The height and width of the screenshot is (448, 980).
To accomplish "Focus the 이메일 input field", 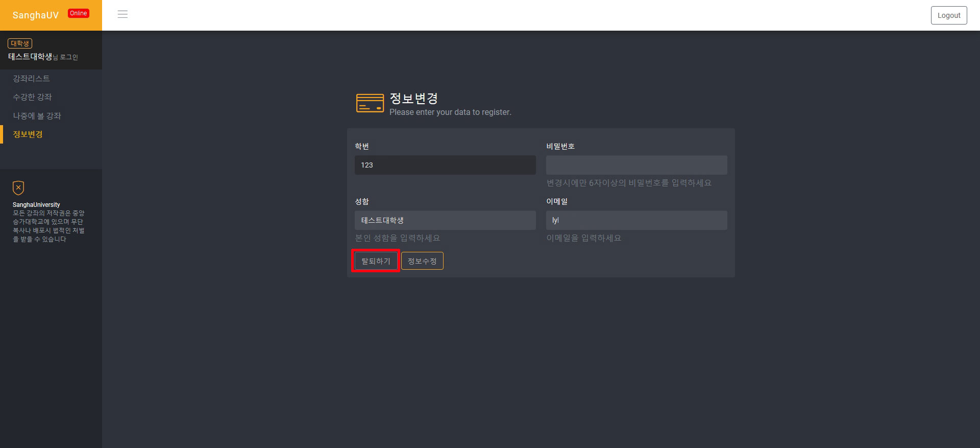I will click(636, 220).
